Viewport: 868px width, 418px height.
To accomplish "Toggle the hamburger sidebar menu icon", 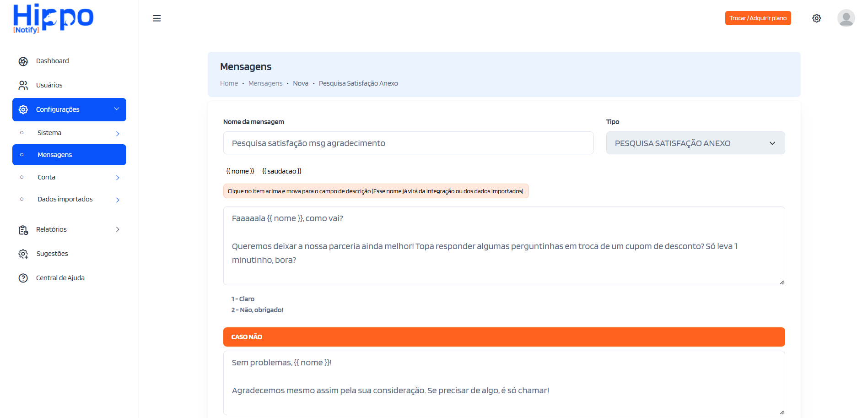I will (x=156, y=18).
